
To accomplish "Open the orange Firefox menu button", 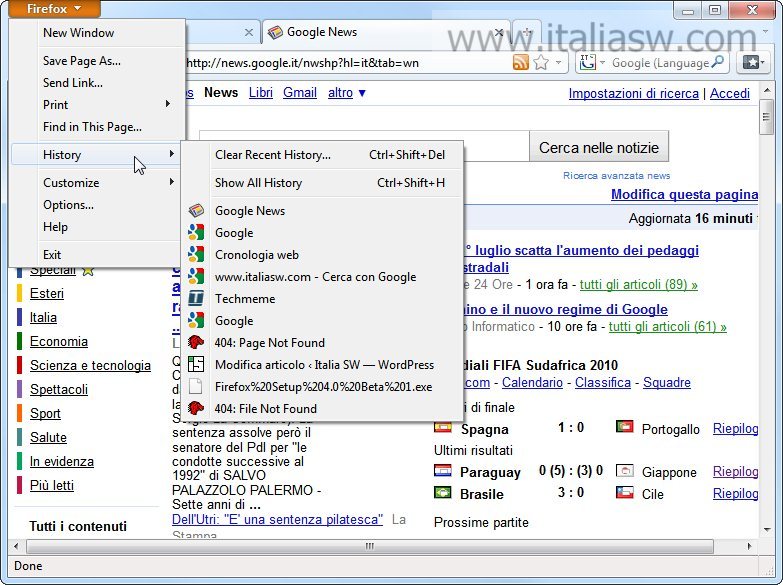I will (54, 8).
